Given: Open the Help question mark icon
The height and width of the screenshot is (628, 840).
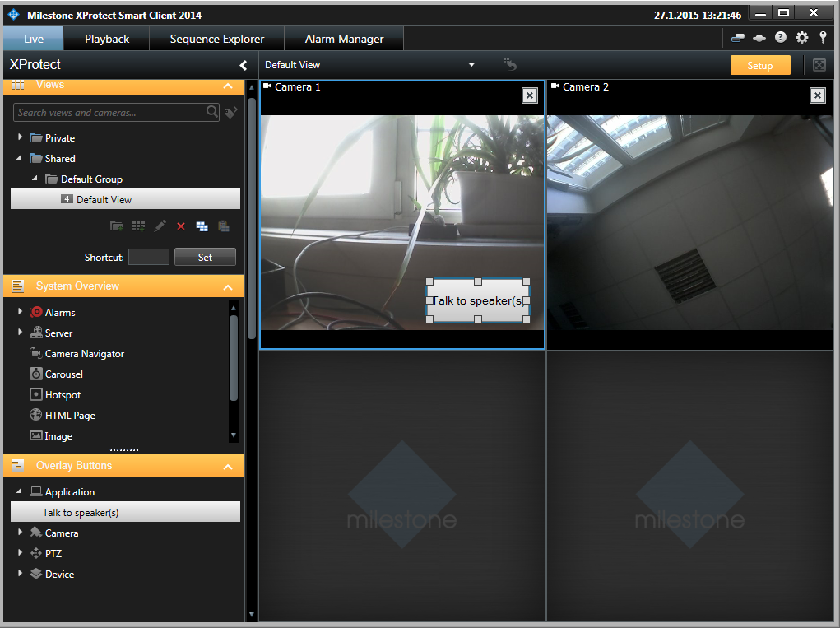Looking at the screenshot, I should pyautogui.click(x=781, y=38).
